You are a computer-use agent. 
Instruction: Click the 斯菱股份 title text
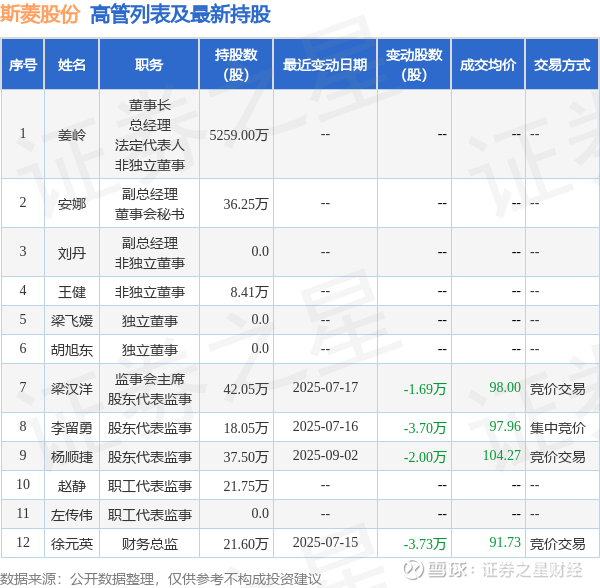point(40,14)
